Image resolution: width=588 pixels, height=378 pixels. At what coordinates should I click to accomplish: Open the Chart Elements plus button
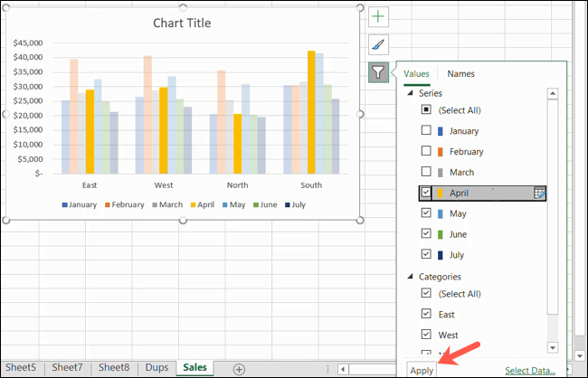tap(378, 16)
